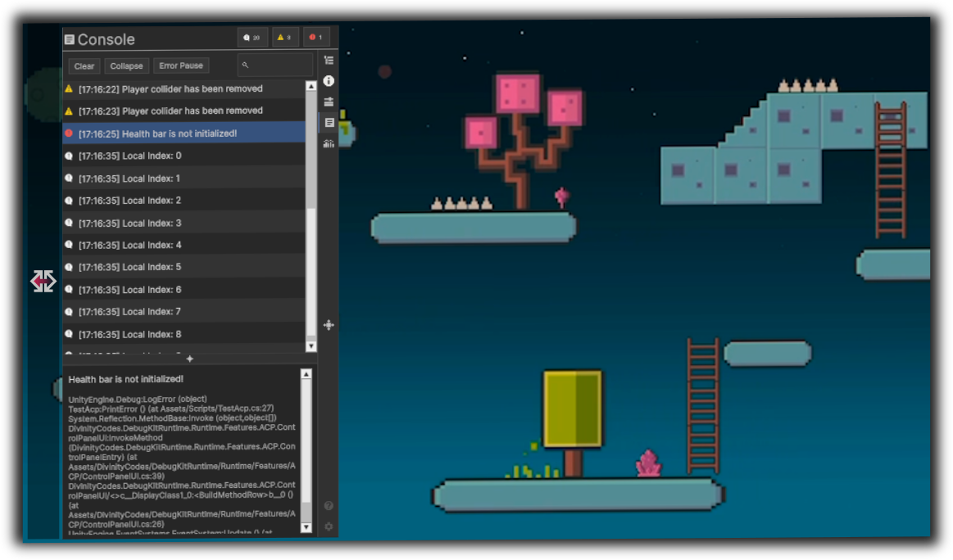Click the Clear button
This screenshot has width=953, height=560.
(x=84, y=65)
